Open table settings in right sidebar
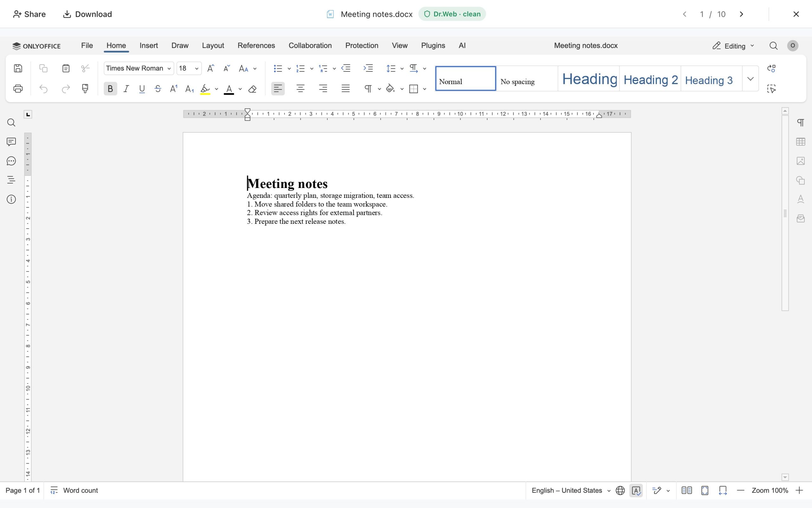This screenshot has height=508, width=812. point(801,142)
